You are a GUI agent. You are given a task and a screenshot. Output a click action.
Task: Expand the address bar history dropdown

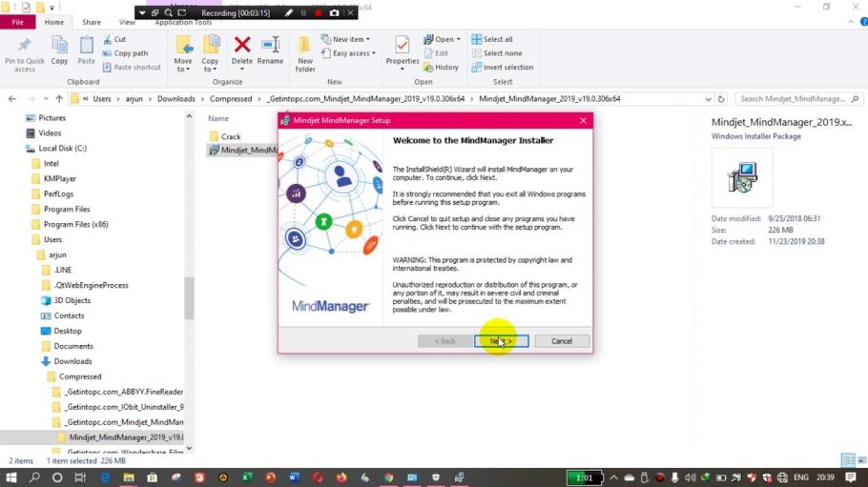pos(708,99)
